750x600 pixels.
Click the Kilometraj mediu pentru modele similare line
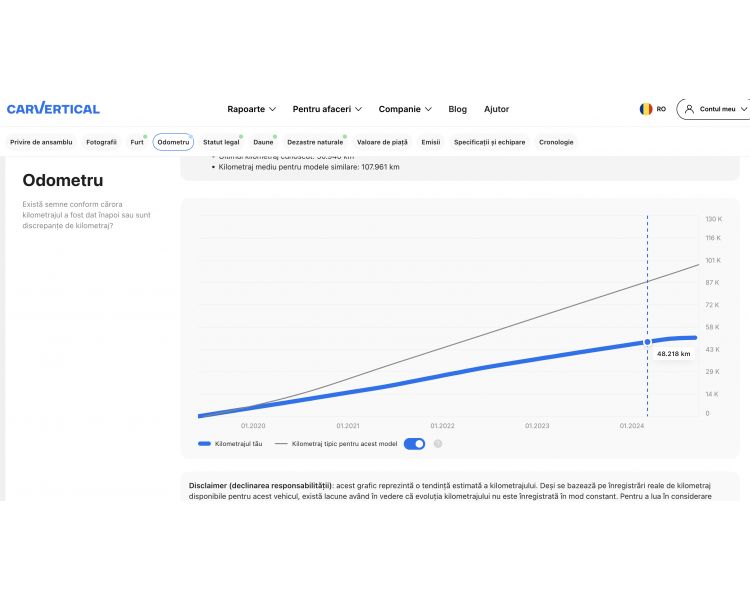click(309, 167)
